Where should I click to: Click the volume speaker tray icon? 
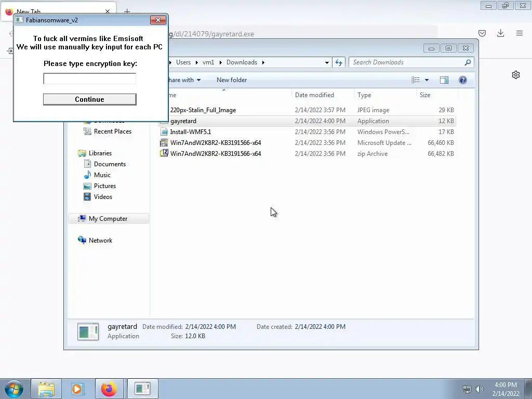[x=480, y=389]
